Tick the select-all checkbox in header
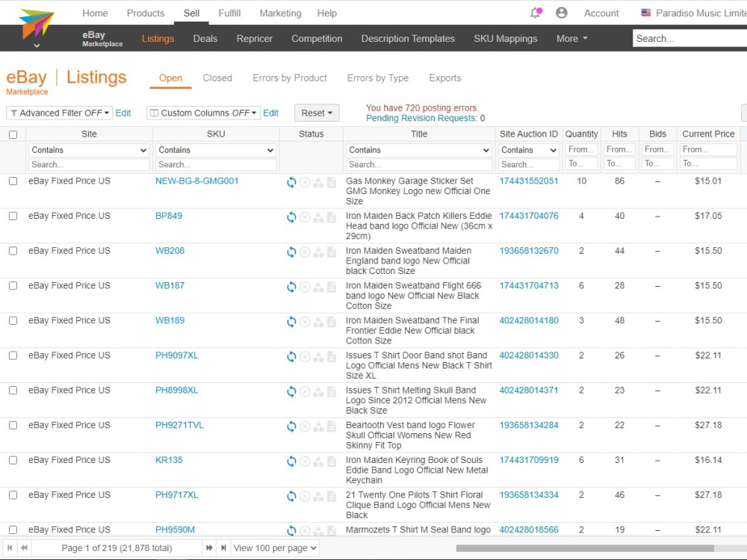 click(x=13, y=134)
